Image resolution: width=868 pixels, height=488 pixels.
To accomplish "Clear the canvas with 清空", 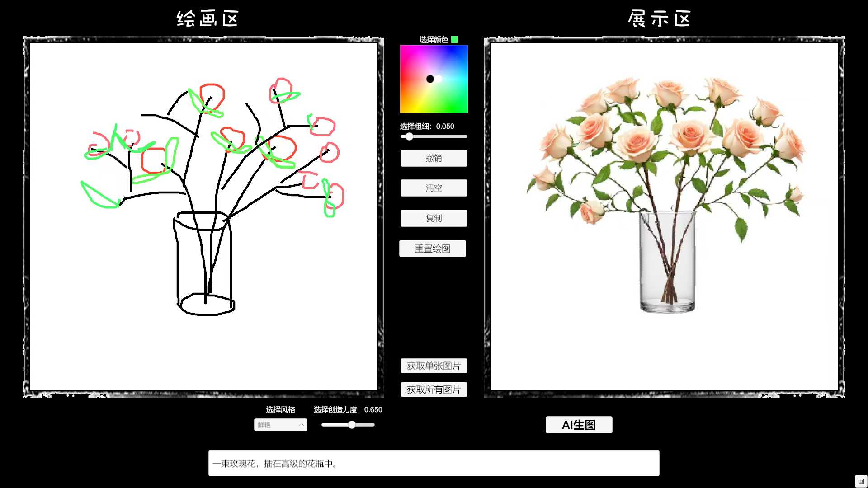I will (434, 188).
